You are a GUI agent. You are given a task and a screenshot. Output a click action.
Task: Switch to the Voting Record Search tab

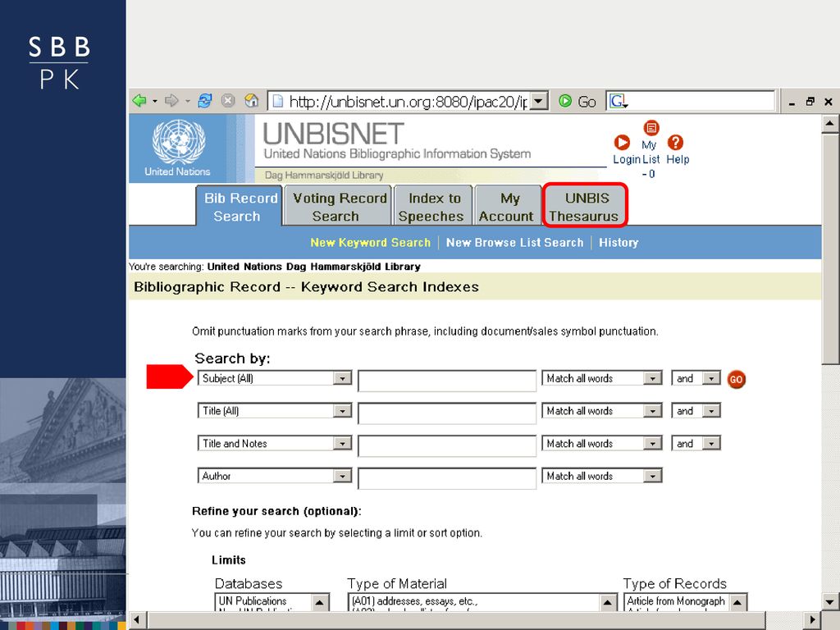[x=339, y=206]
